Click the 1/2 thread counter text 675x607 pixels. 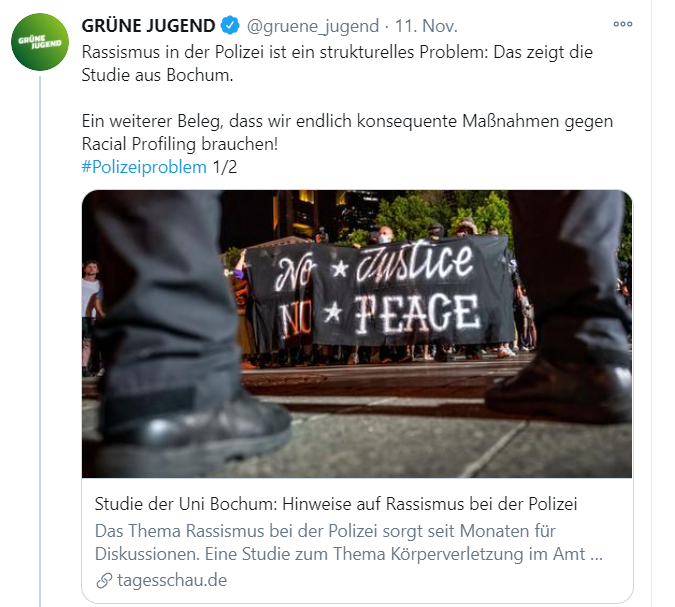[x=225, y=167]
